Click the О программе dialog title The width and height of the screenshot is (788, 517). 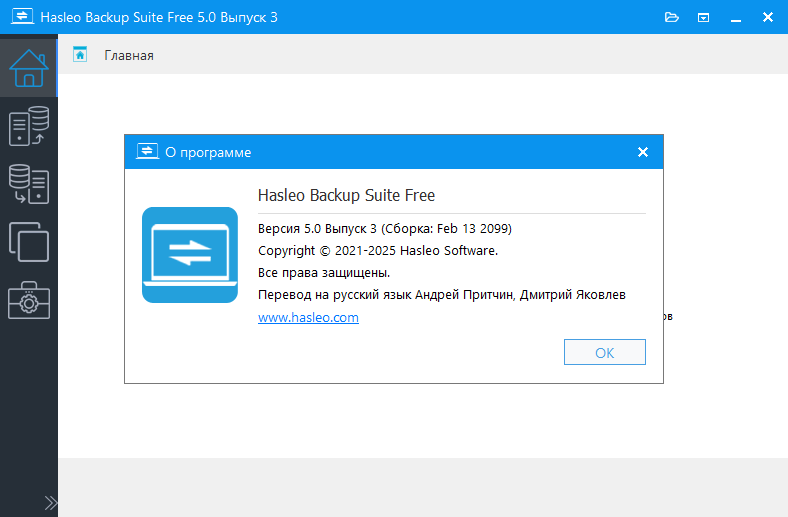click(208, 152)
